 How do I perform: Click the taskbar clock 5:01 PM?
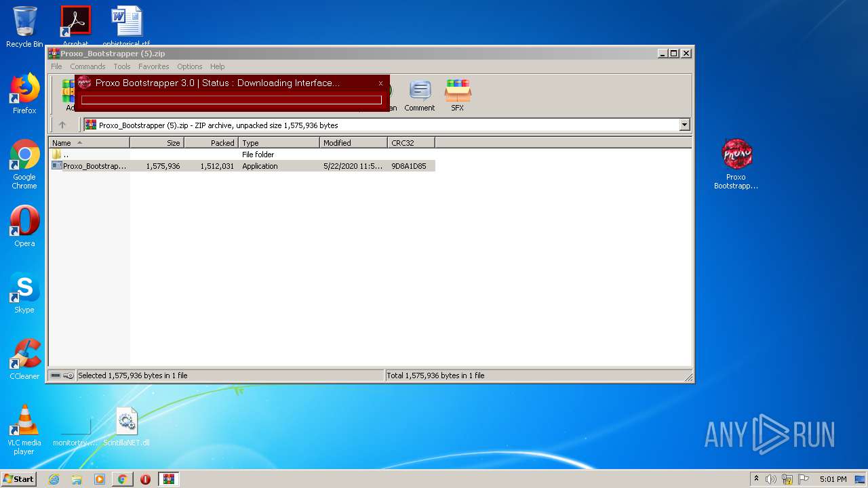click(x=833, y=479)
